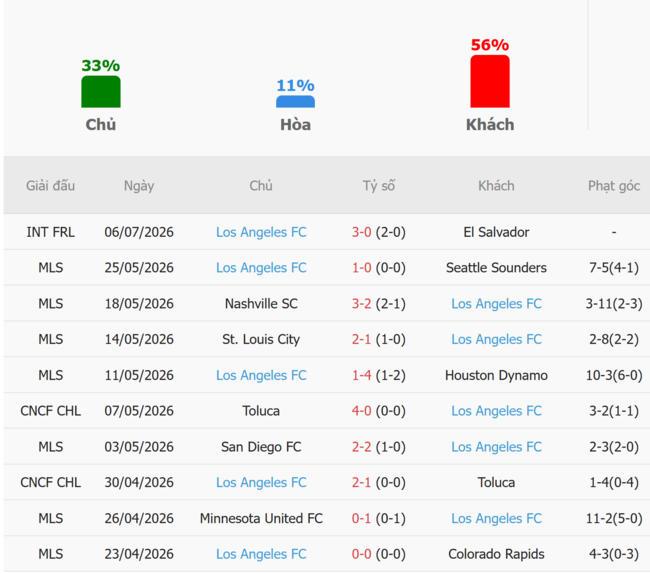Click the Phạt góc column header

pos(614,186)
